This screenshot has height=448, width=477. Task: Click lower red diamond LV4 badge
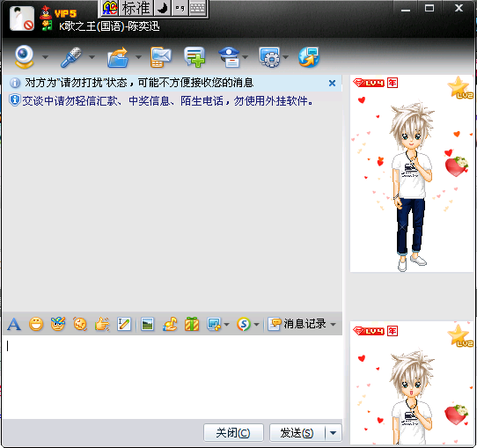click(369, 331)
